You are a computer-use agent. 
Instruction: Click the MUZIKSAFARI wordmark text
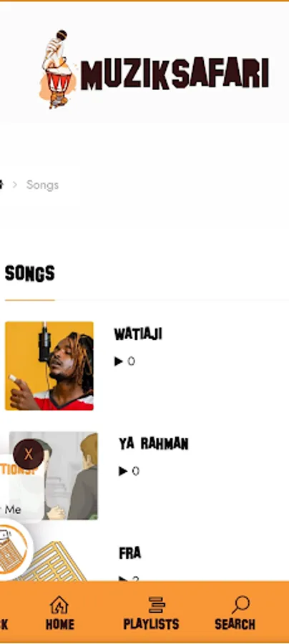click(x=175, y=74)
